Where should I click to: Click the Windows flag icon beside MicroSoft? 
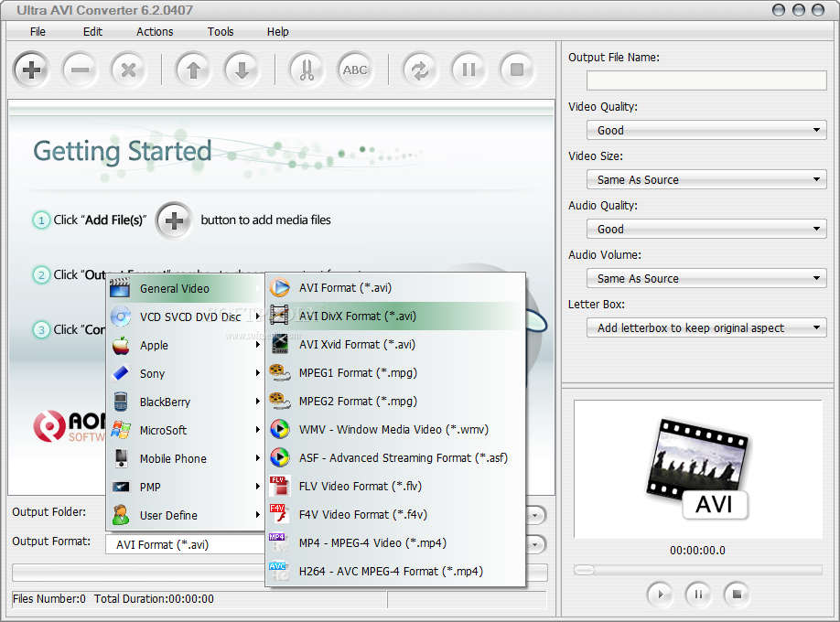(x=121, y=430)
